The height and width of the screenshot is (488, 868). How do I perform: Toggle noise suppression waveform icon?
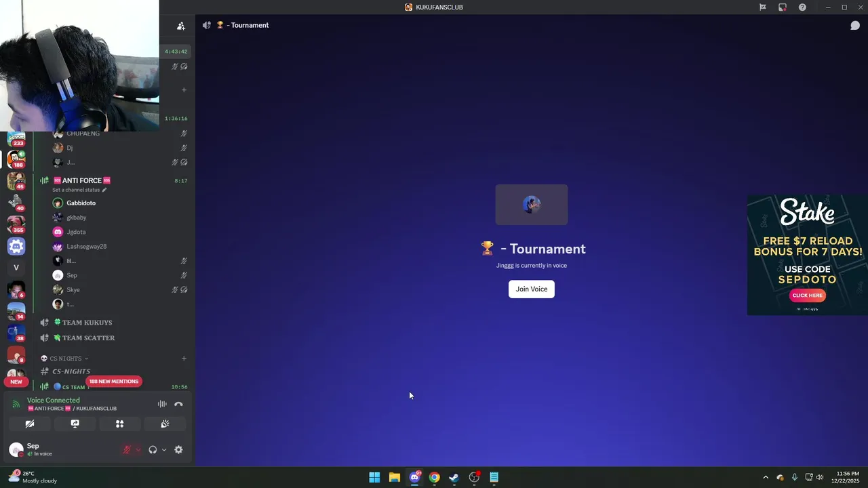tap(162, 404)
